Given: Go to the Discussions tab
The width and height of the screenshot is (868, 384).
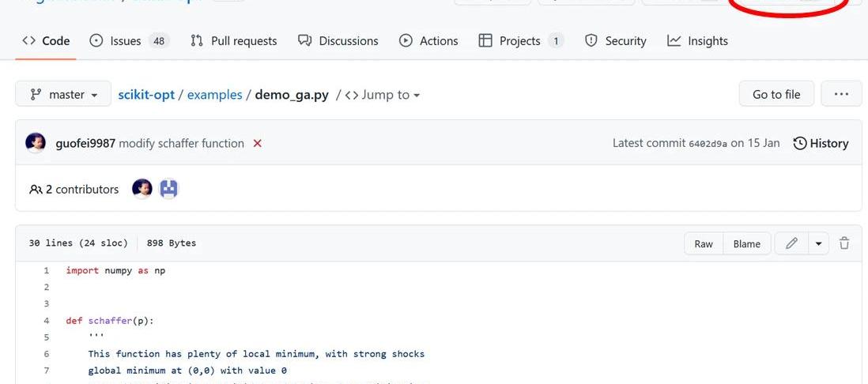Looking at the screenshot, I should click(x=338, y=41).
